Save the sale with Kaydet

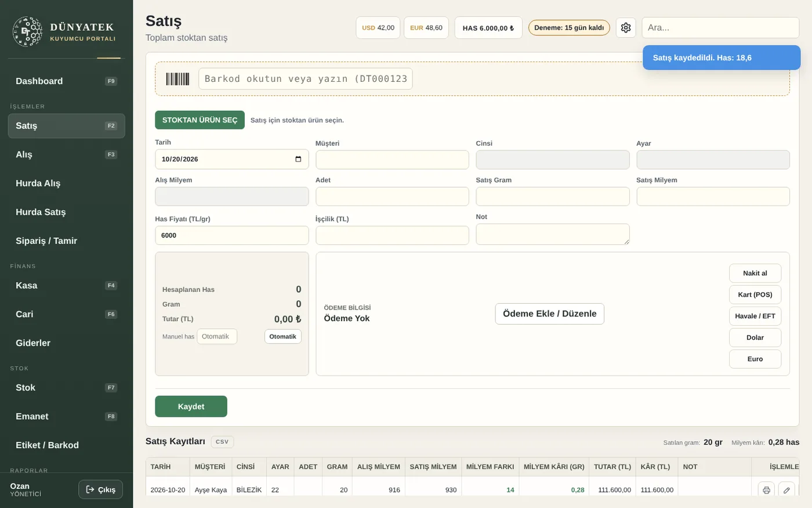click(x=191, y=406)
